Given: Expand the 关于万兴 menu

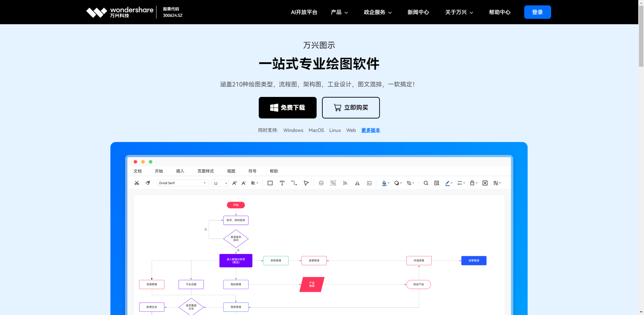Looking at the screenshot, I should pos(459,12).
